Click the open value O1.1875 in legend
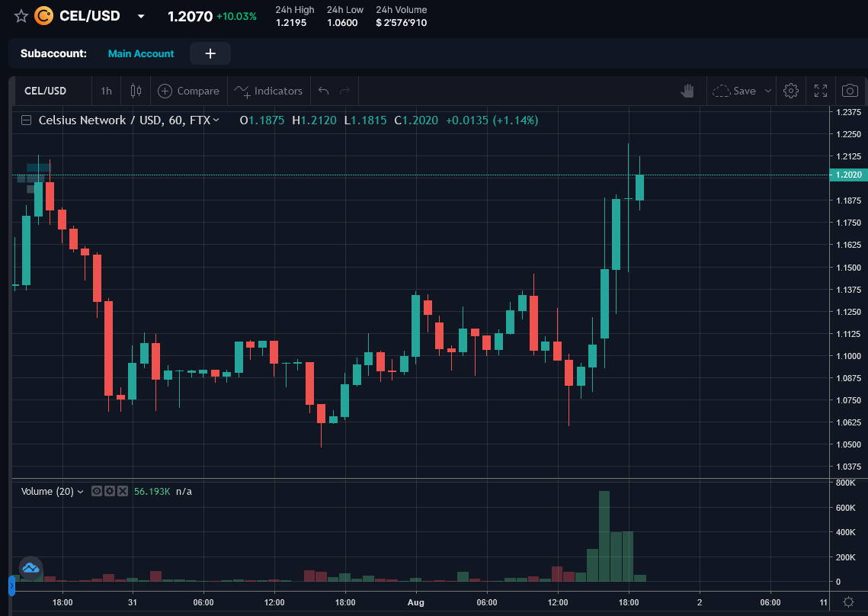The height and width of the screenshot is (616, 868). click(x=262, y=120)
